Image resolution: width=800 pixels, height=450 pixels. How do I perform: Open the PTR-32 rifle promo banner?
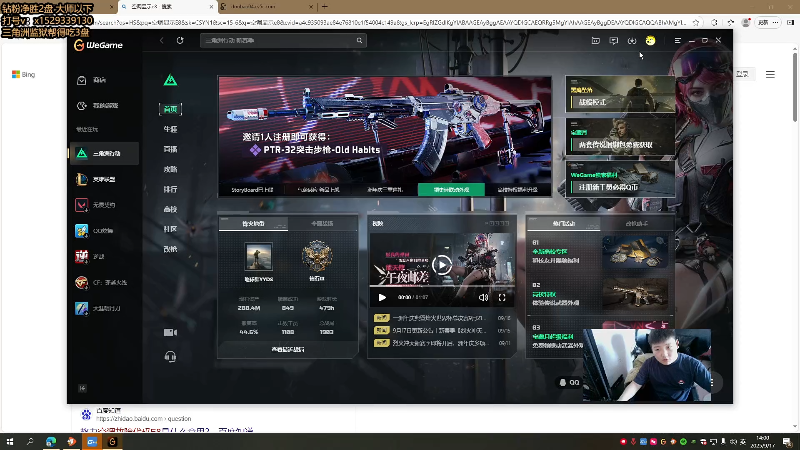tap(385, 130)
